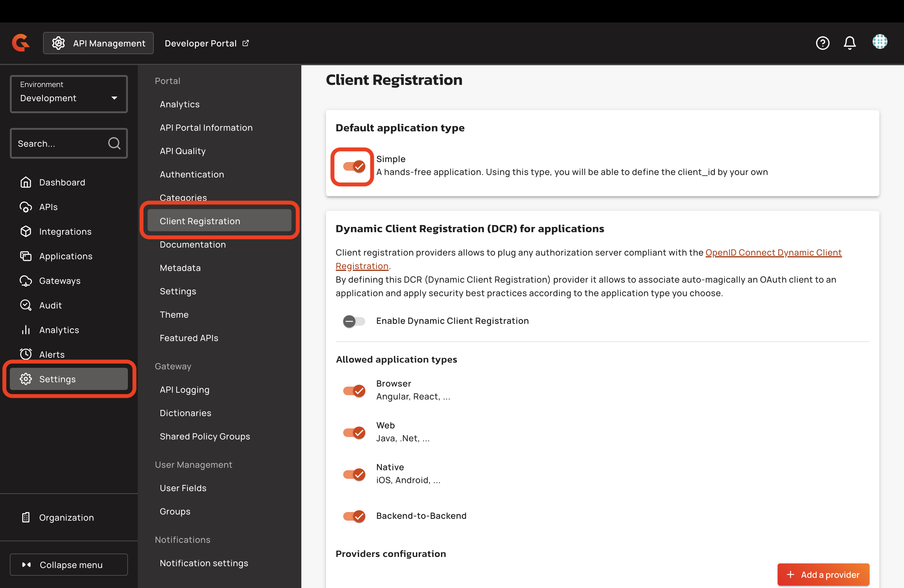Disable the Browser application type
Image resolution: width=904 pixels, height=588 pixels.
(354, 391)
